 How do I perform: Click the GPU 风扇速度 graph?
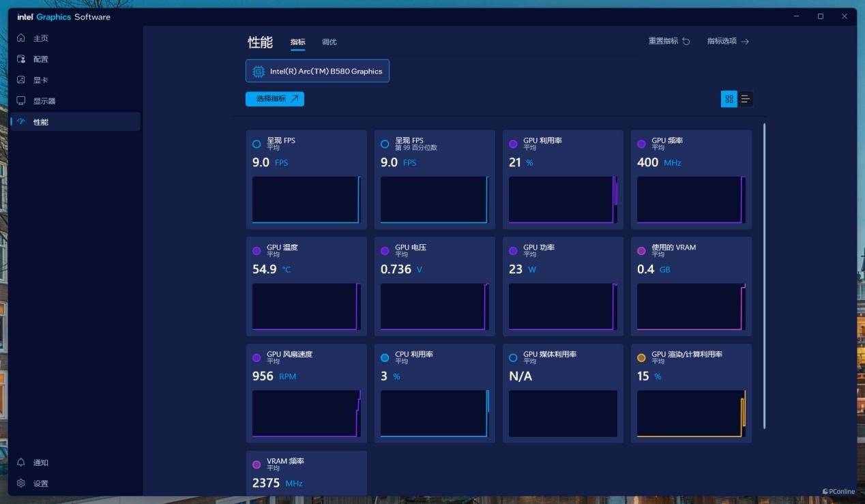click(x=306, y=414)
